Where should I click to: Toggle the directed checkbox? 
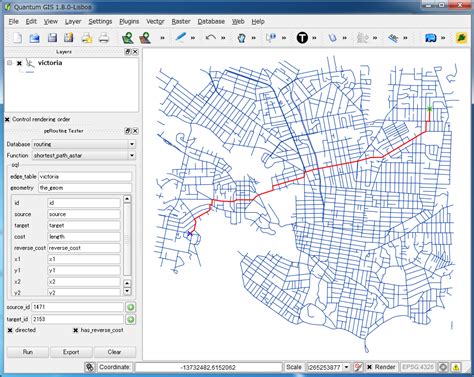10,330
